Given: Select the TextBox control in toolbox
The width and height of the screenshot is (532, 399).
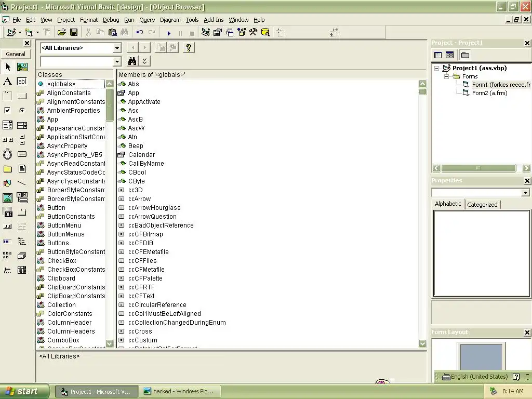Looking at the screenshot, I should (22, 82).
